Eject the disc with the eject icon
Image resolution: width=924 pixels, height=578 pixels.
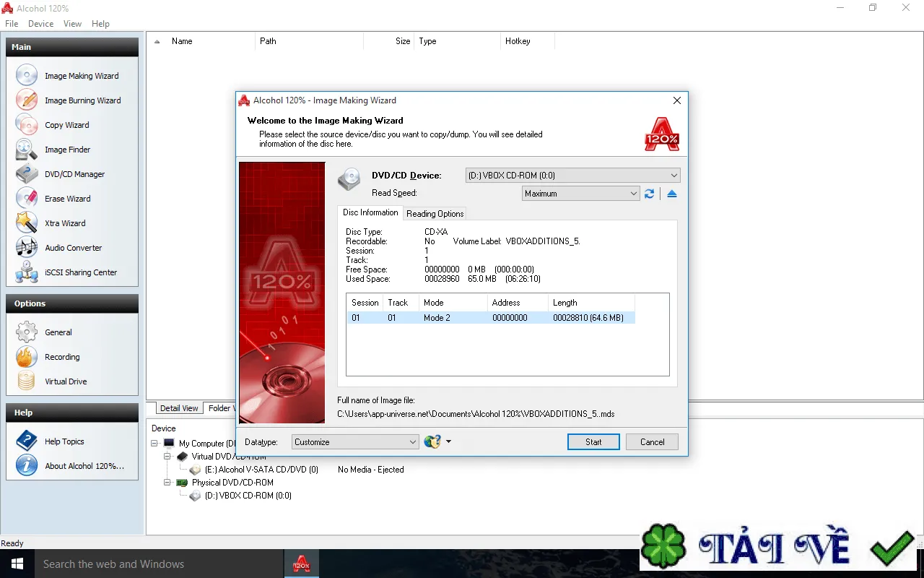(672, 194)
